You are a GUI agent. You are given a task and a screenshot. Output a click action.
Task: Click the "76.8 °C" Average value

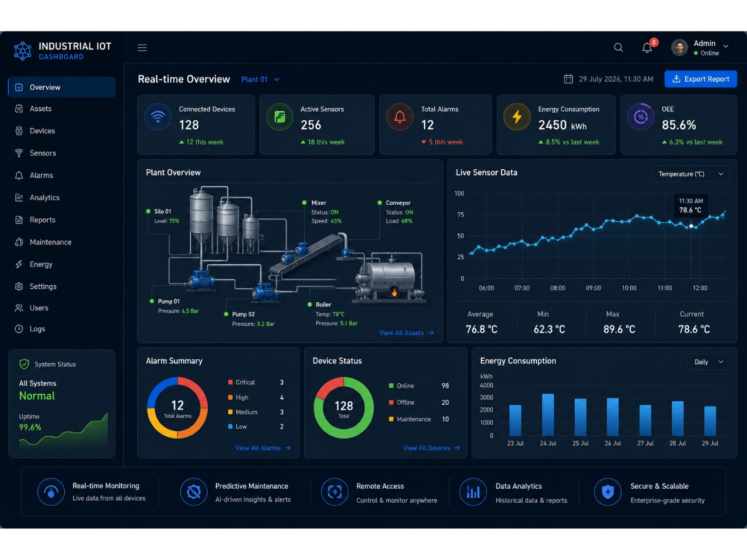click(481, 329)
